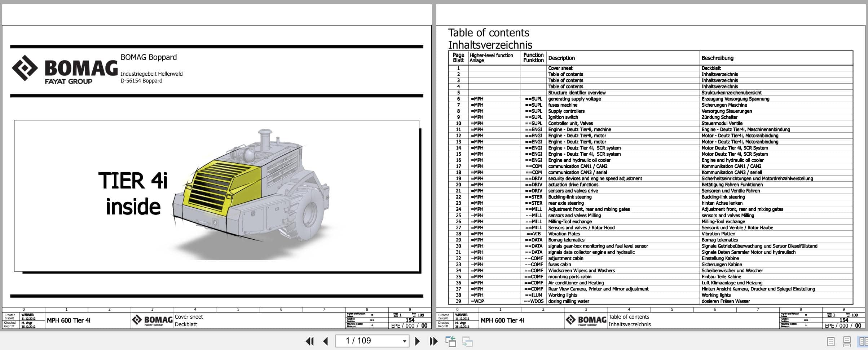Click 'Table of contents' page heading
868x350 pixels.
(x=489, y=33)
